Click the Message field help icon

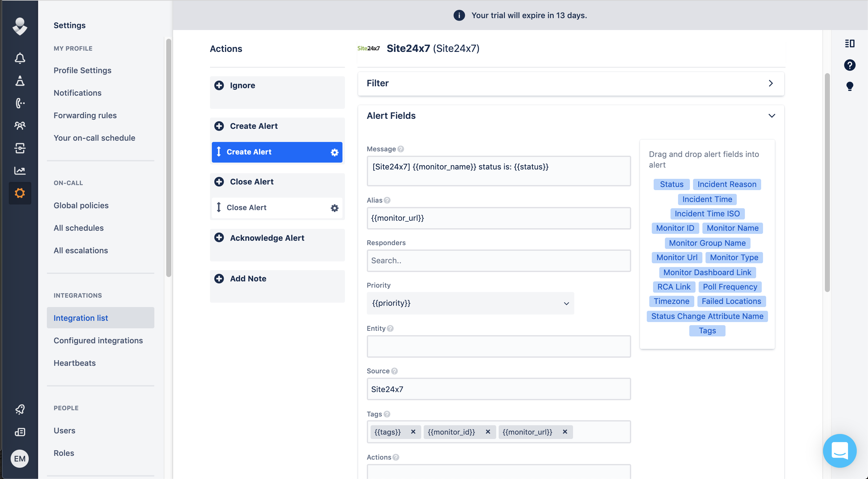pyautogui.click(x=400, y=149)
